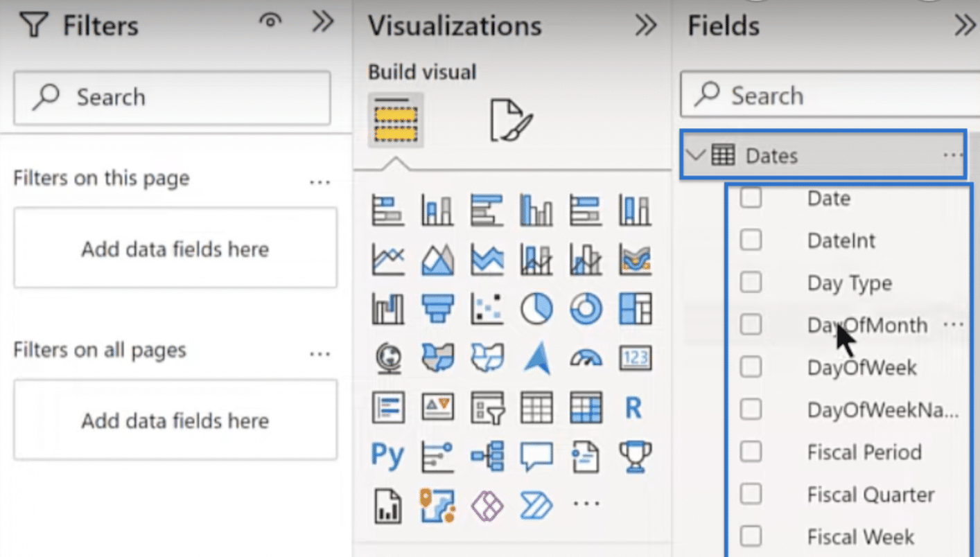Select the pie chart visual
The height and width of the screenshot is (557, 980).
(536, 309)
